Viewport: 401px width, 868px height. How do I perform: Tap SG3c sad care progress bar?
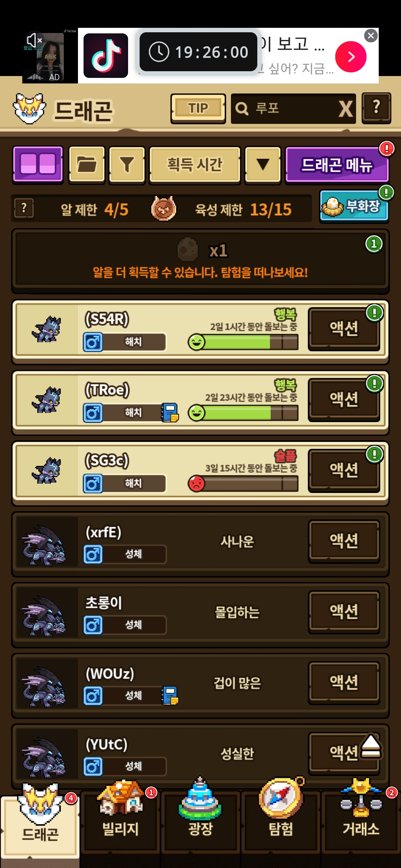tap(243, 483)
